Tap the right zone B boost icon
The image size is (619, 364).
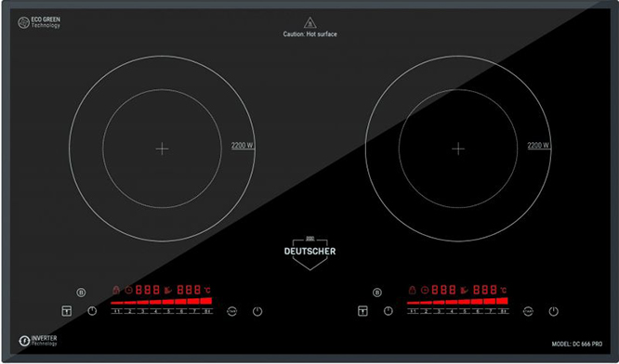click(377, 292)
